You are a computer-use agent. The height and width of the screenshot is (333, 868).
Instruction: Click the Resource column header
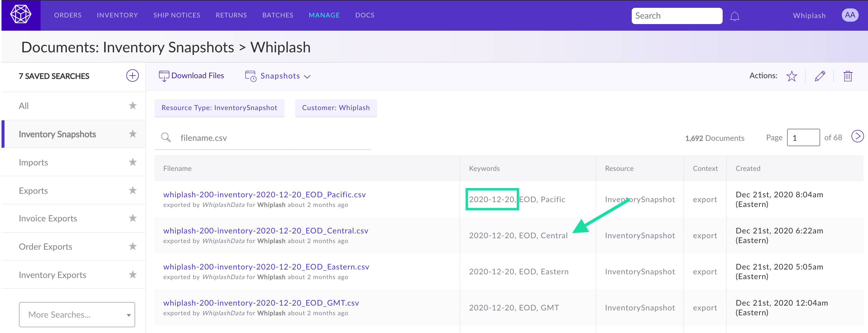pos(619,168)
